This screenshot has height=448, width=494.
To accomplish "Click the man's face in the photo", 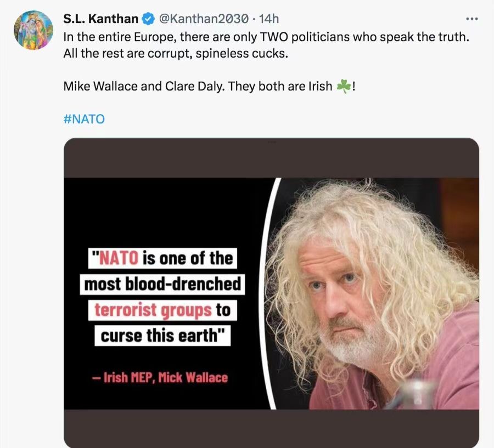I will (x=340, y=291).
